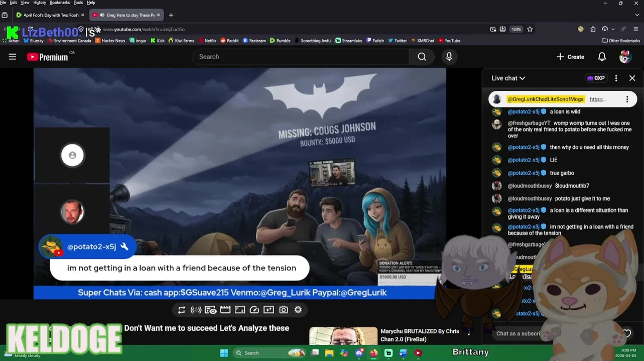Open the Marychu BRUTALIZED video thumbnail

343,336
